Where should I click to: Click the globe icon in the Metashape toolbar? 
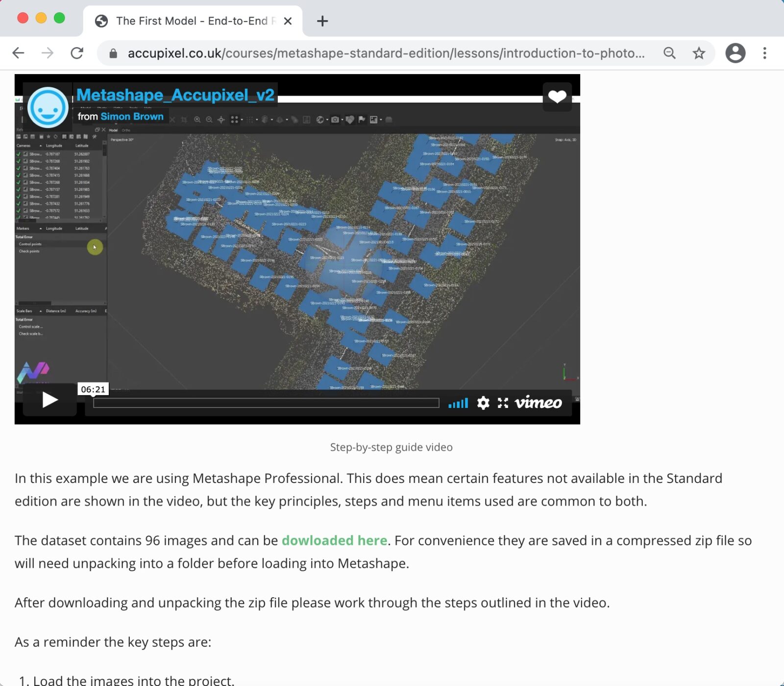(x=319, y=119)
